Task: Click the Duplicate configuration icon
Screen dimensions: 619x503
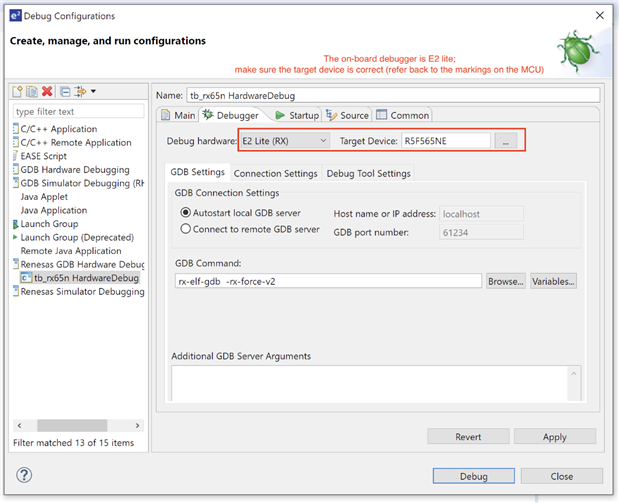Action: pos(33,92)
